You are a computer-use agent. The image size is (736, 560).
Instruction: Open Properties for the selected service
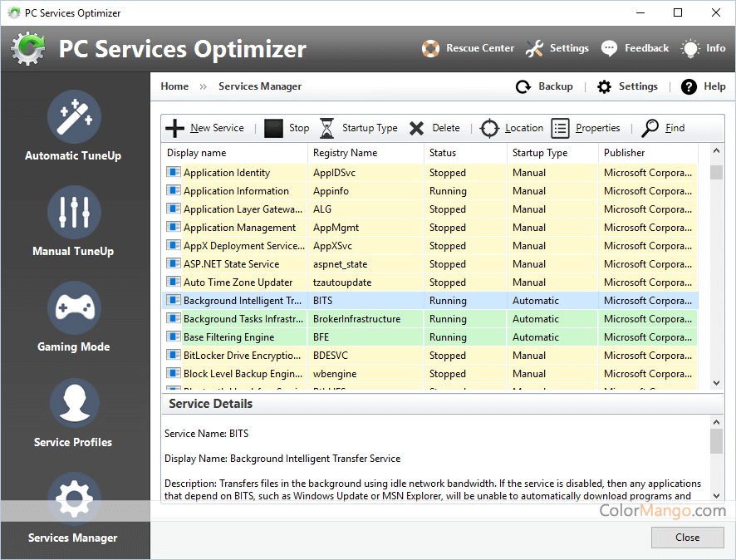561,128
